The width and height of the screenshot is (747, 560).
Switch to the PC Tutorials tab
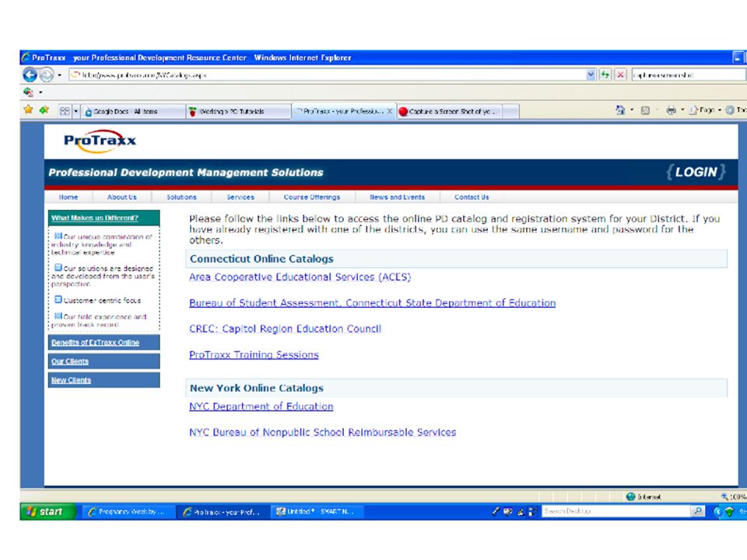pos(238,111)
